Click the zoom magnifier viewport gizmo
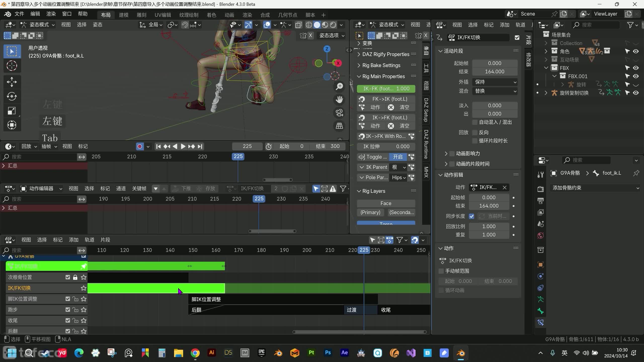The width and height of the screenshot is (644, 362). click(339, 86)
